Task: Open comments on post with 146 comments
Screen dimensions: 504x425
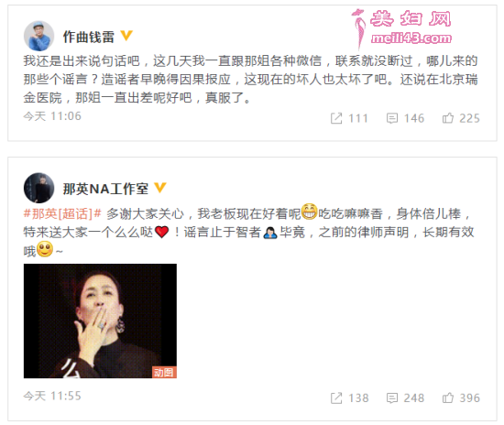Action: tap(405, 118)
